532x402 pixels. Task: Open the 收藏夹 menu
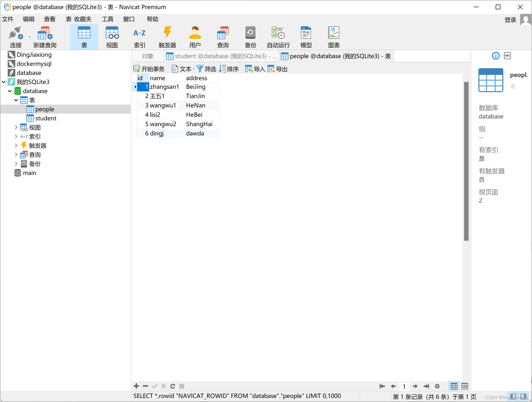(83, 19)
